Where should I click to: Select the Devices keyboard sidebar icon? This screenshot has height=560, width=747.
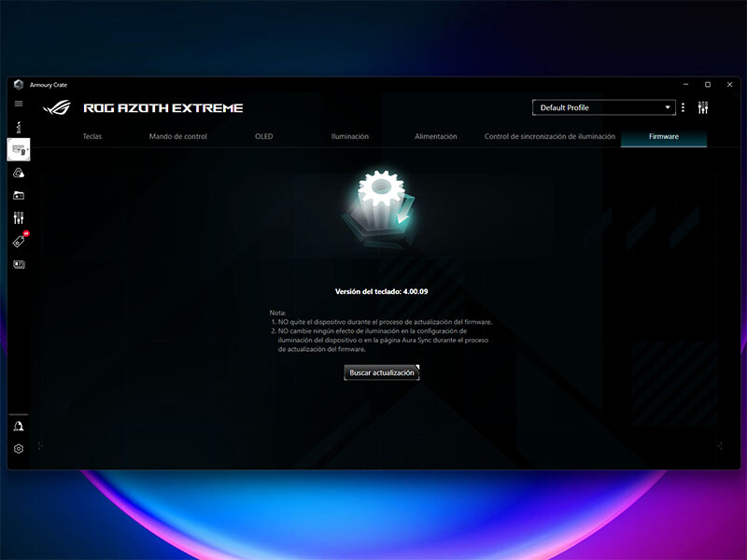pos(19,149)
